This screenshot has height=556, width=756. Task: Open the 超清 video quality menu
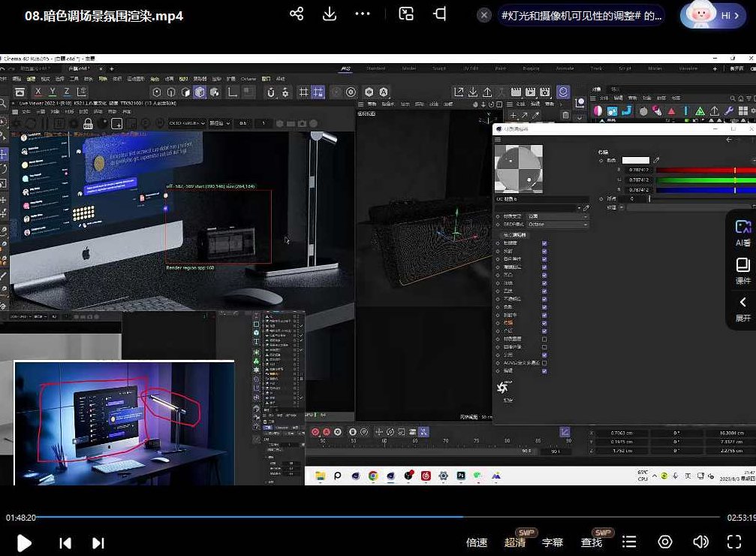(515, 542)
